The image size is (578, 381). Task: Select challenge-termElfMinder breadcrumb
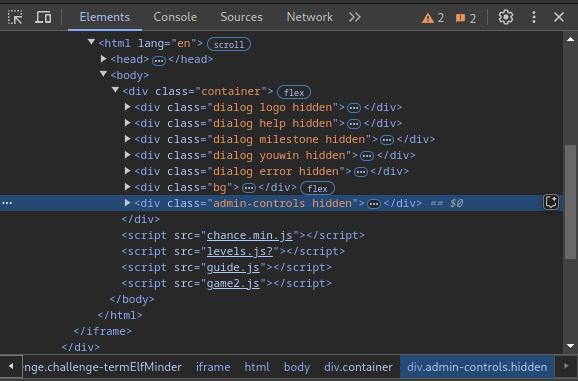pyautogui.click(x=102, y=367)
